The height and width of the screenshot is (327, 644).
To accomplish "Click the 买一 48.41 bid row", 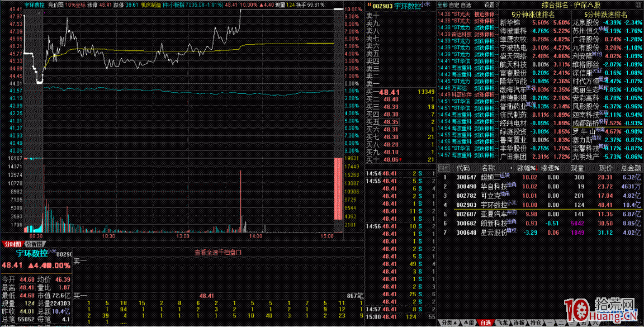I will (400, 92).
